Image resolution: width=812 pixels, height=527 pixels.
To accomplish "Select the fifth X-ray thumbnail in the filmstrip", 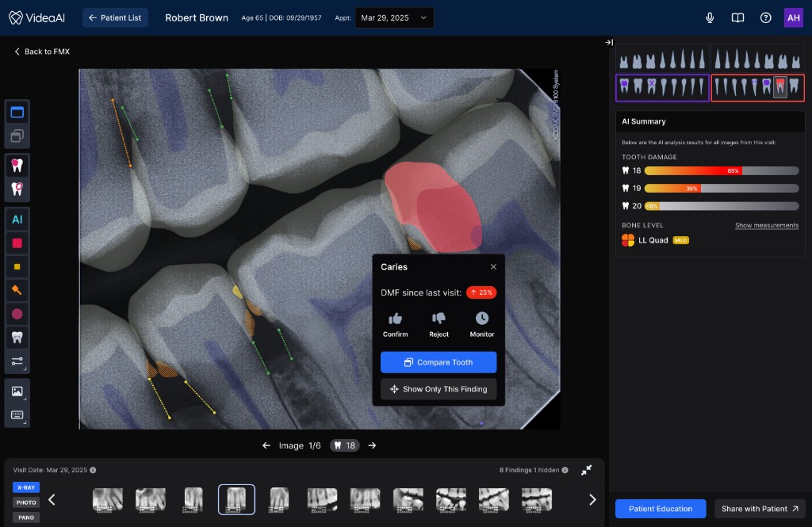I will click(279, 499).
